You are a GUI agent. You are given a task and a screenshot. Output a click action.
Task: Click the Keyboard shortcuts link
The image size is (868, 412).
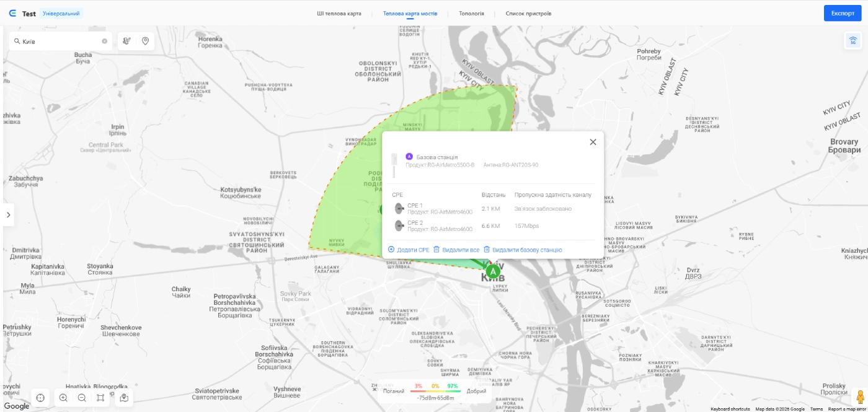tap(730, 409)
